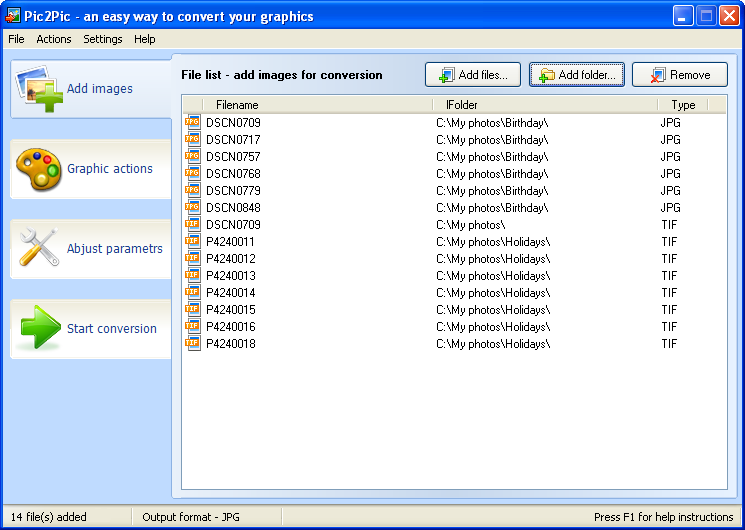Click the Add images photo-plus icon
745x530 pixels.
39,88
